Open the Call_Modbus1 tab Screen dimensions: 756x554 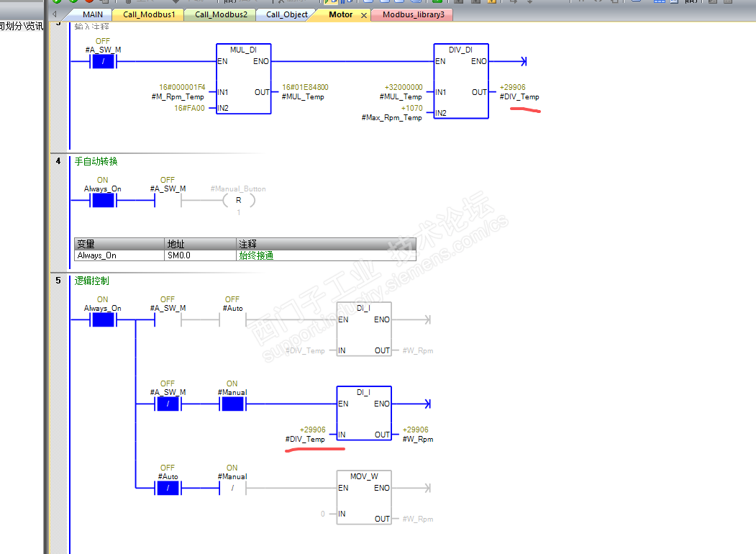coord(148,15)
